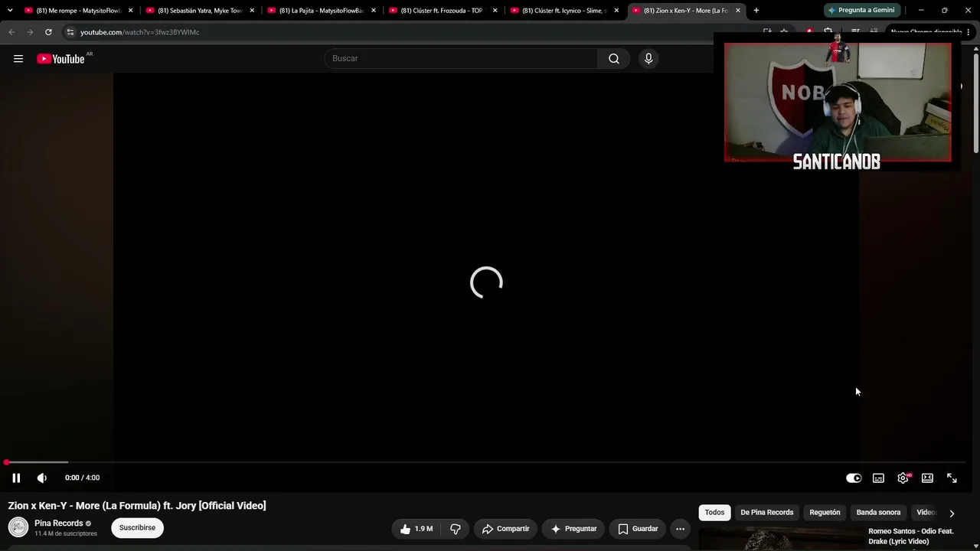The height and width of the screenshot is (551, 980).
Task: Click the video title text
Action: point(137,506)
